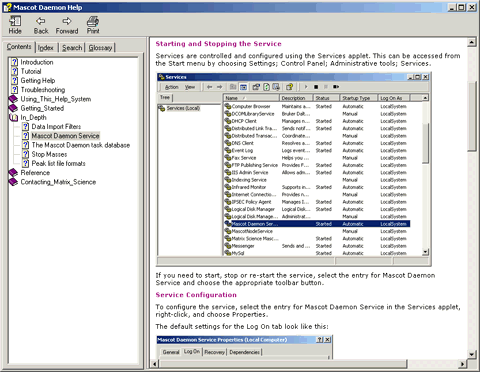The width and height of the screenshot is (480, 372).
Task: Open the Troubleshooting topic
Action: 43,90
